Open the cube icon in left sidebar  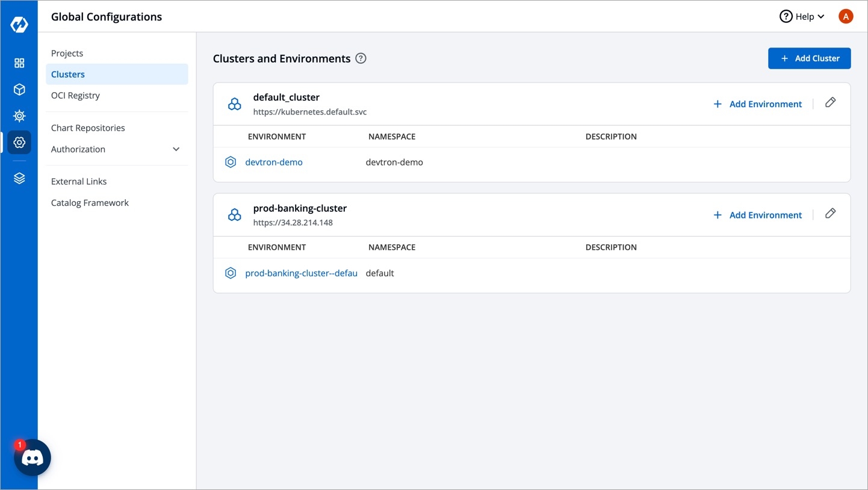pyautogui.click(x=19, y=90)
